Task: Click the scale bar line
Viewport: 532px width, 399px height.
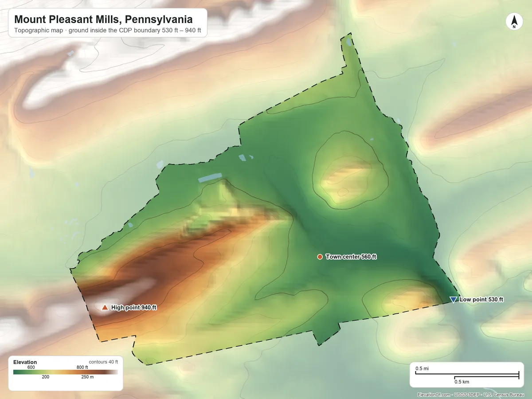Action: 467,376
